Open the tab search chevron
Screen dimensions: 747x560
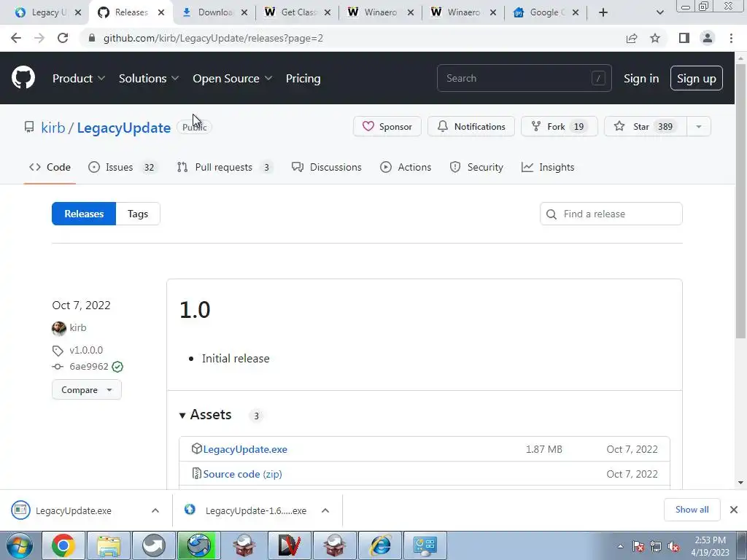[x=659, y=12]
